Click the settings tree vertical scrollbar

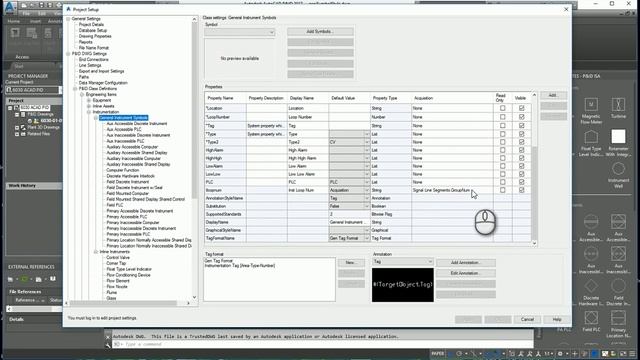(194, 110)
